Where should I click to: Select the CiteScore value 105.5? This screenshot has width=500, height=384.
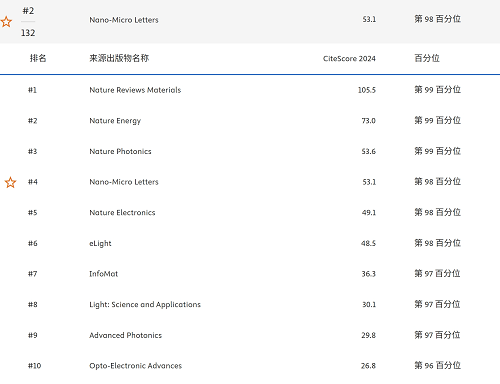tap(367, 90)
